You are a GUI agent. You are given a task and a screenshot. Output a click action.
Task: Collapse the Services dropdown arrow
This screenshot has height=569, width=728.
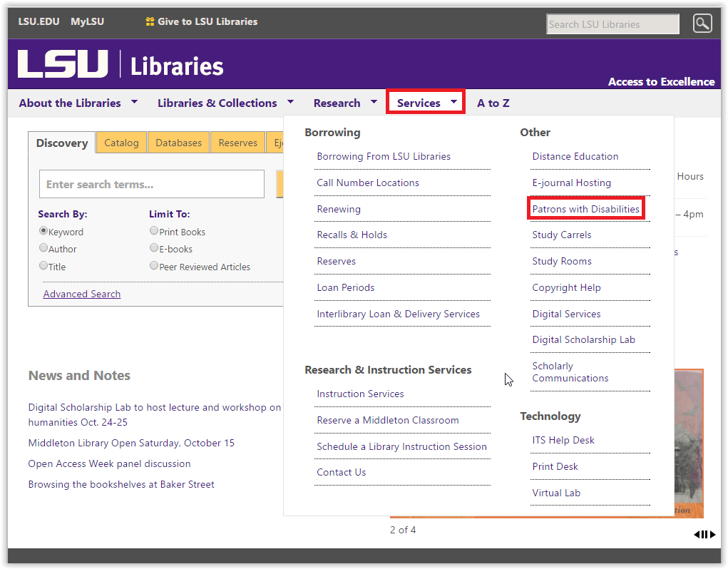coord(453,101)
